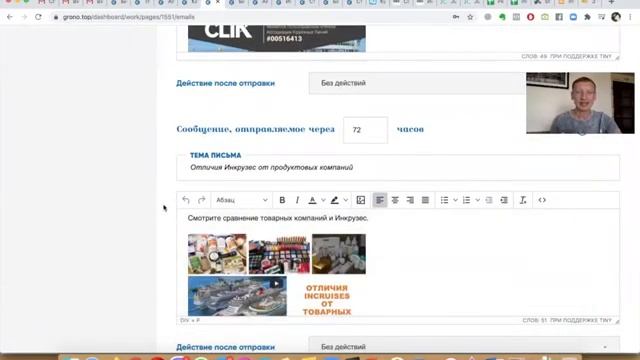Apply the text color
This screenshot has width=640, height=360.
312,200
